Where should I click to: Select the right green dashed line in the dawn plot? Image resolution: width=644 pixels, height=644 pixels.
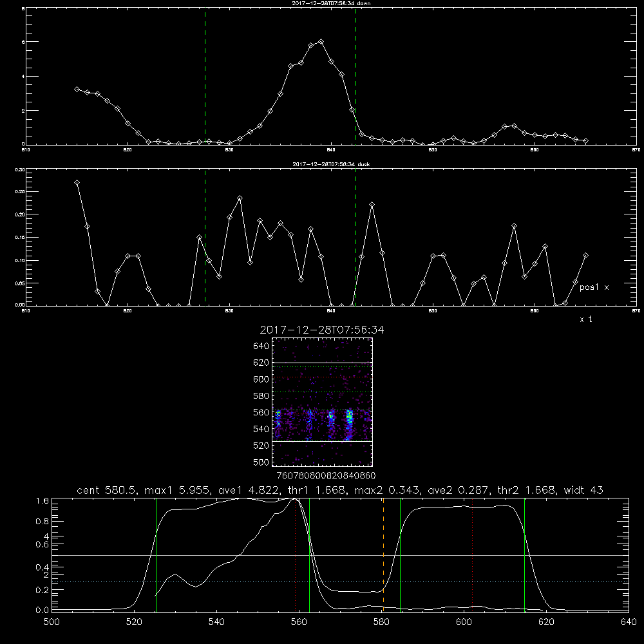pyautogui.click(x=355, y=77)
